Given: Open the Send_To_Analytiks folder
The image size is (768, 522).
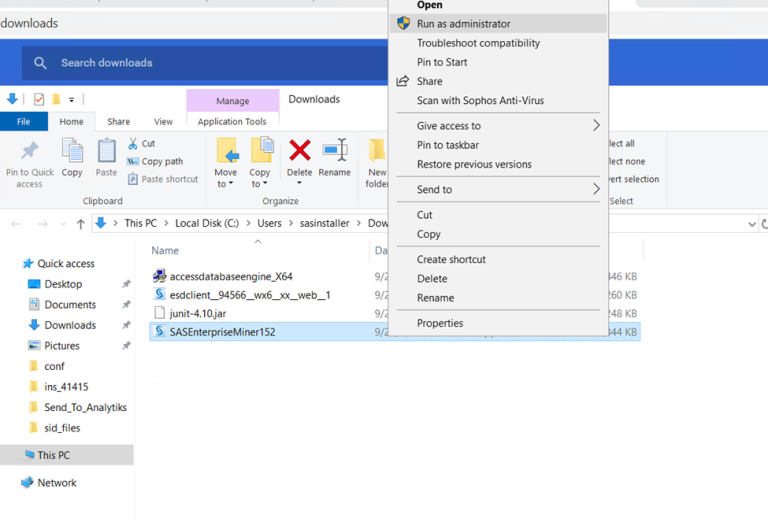Looking at the screenshot, I should (x=85, y=407).
